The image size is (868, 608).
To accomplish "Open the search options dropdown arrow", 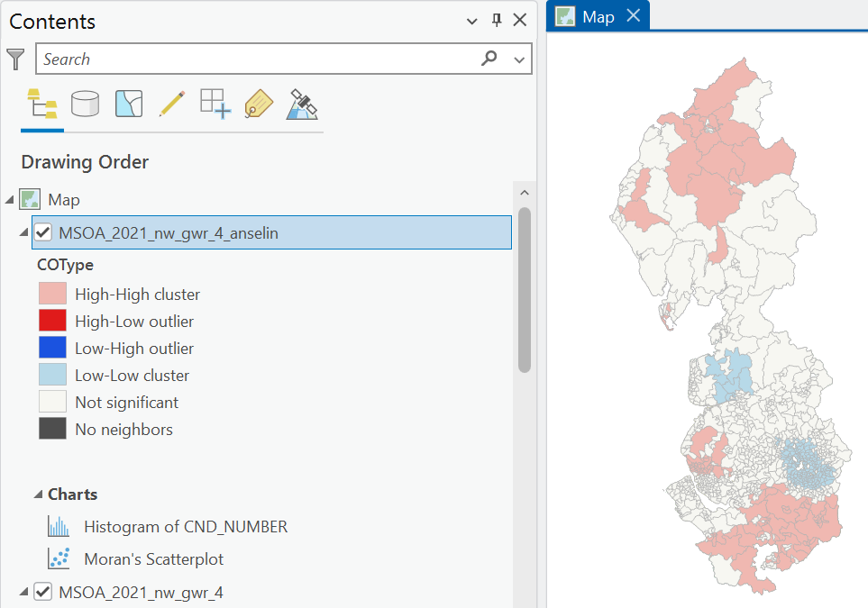I will pyautogui.click(x=519, y=59).
